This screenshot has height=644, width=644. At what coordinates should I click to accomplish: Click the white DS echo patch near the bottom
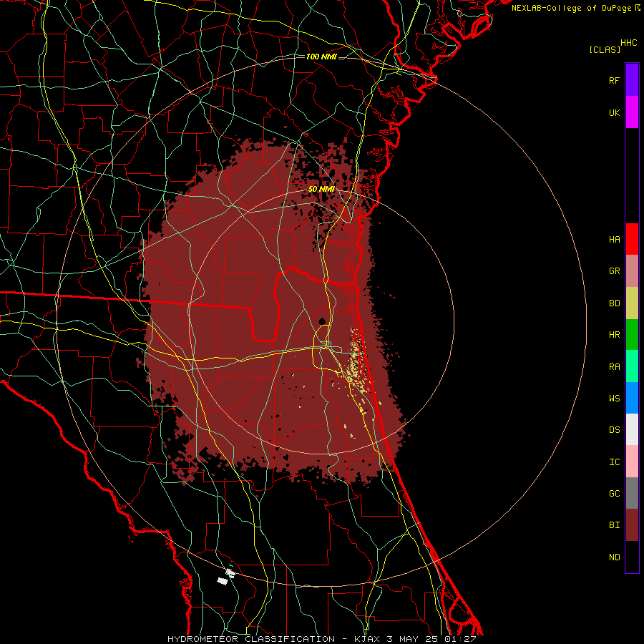(223, 580)
